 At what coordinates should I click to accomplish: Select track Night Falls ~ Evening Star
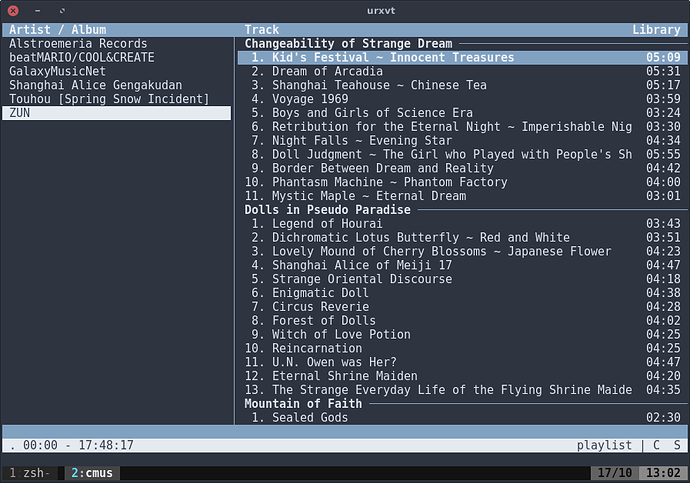pyautogui.click(x=462, y=141)
